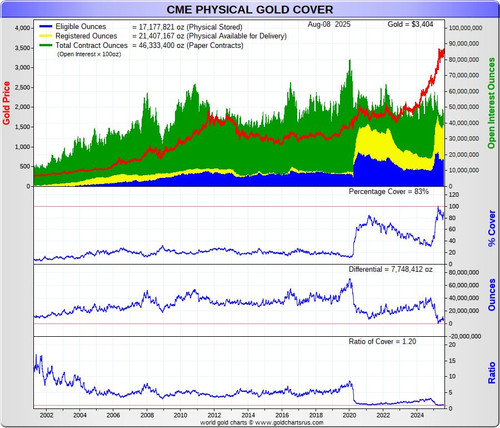Screen dimensions: 500x428
Task: Click the 1,000 gold price axis tick
Action: (x=22, y=147)
